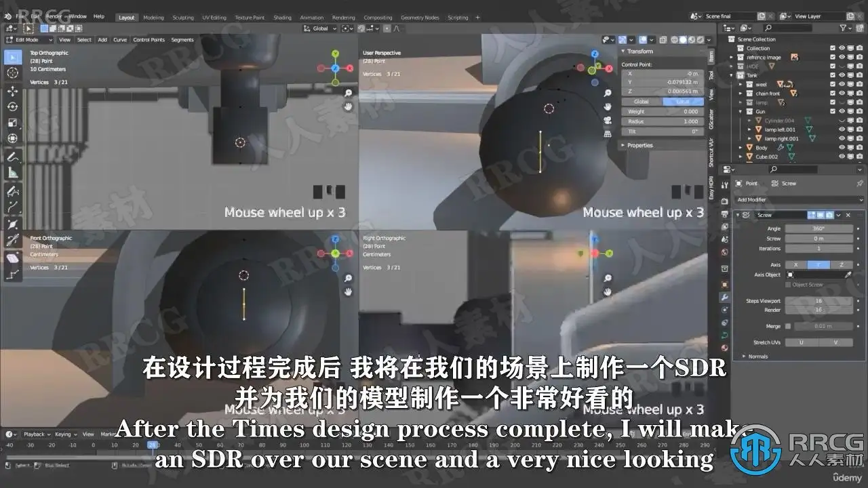Click the pan hand icon in Top Orthographic viewport

pyautogui.click(x=348, y=106)
